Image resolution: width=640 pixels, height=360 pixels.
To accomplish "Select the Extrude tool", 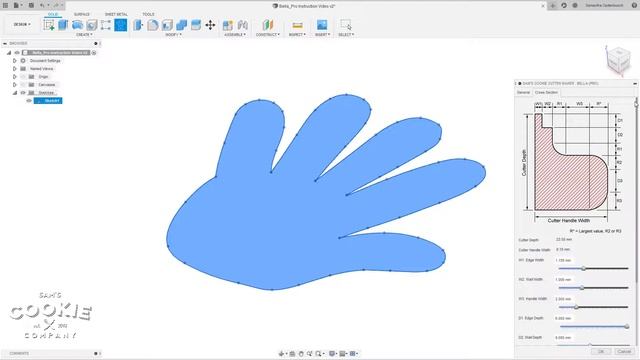I will pyautogui.click(x=63, y=25).
